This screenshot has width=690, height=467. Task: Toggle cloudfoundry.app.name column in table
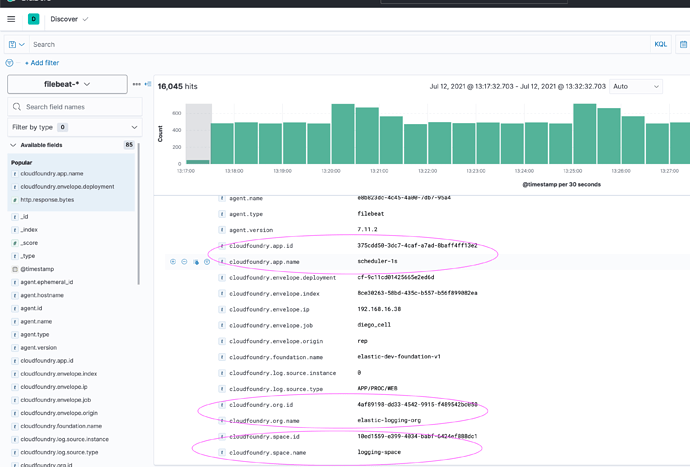point(196,262)
